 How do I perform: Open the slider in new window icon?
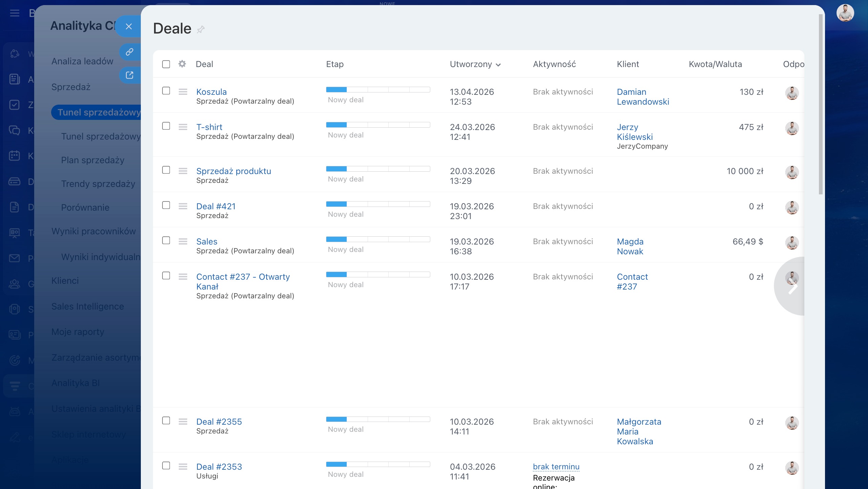(129, 75)
